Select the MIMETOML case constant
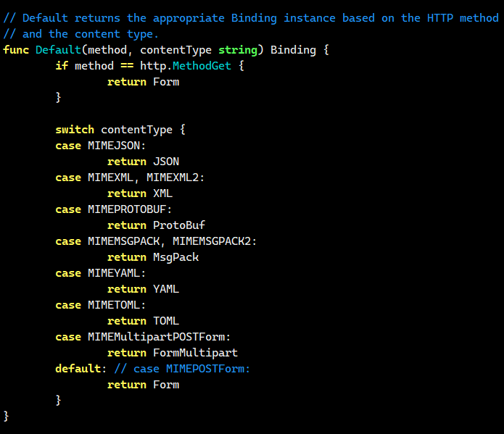This screenshot has width=504, height=434. point(114,305)
